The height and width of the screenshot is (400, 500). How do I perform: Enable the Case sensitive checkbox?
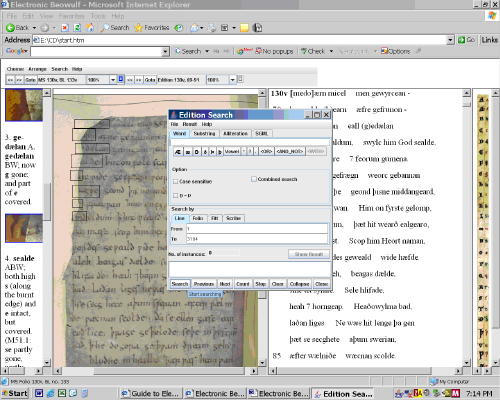(x=175, y=181)
